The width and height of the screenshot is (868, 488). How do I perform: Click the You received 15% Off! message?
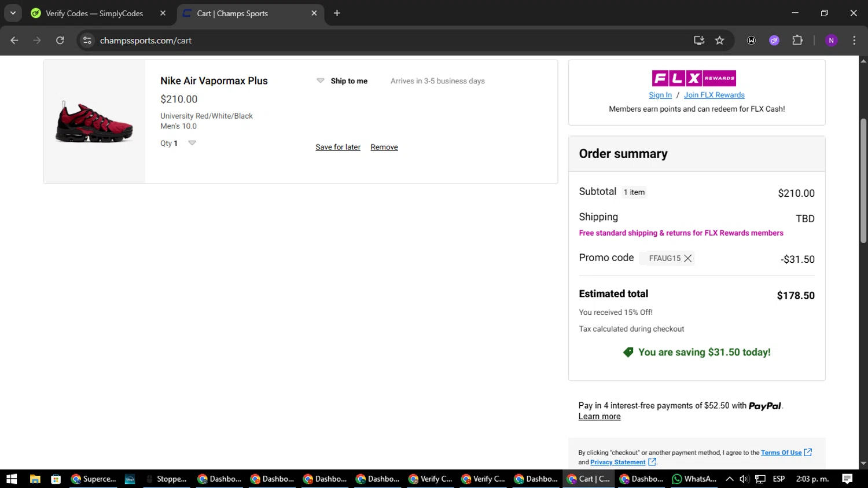616,313
